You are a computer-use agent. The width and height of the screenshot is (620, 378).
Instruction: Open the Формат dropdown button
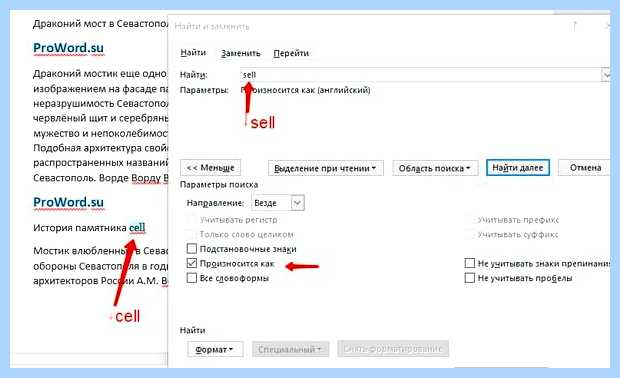(215, 349)
